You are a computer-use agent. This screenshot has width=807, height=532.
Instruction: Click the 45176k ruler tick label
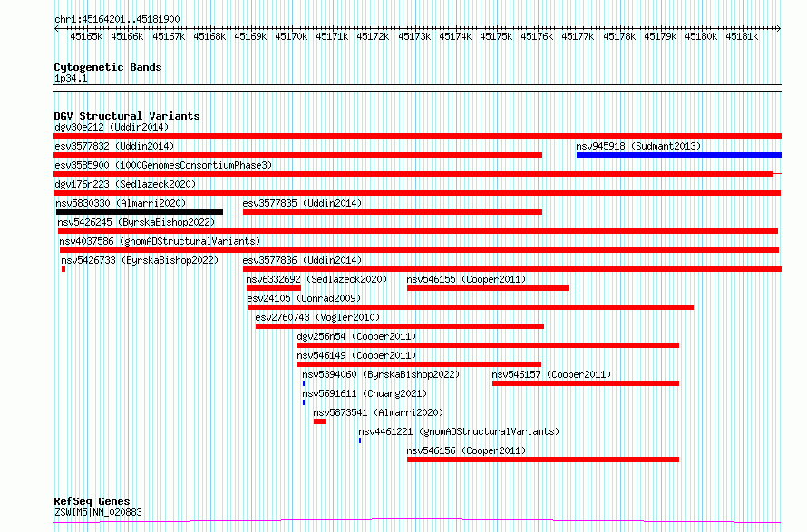coord(537,36)
